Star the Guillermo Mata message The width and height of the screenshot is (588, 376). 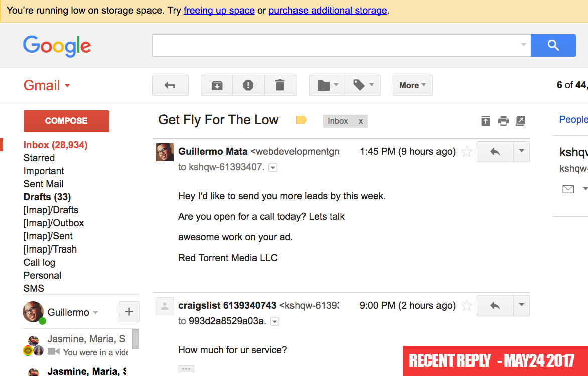(x=466, y=152)
